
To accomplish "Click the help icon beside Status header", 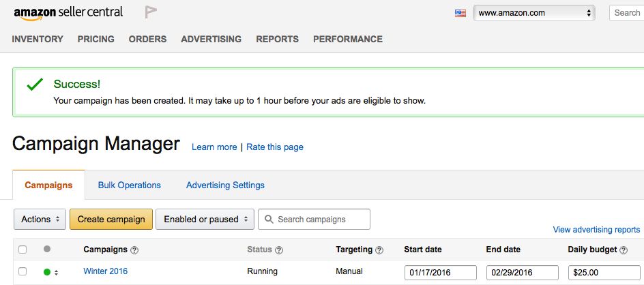I will [279, 250].
